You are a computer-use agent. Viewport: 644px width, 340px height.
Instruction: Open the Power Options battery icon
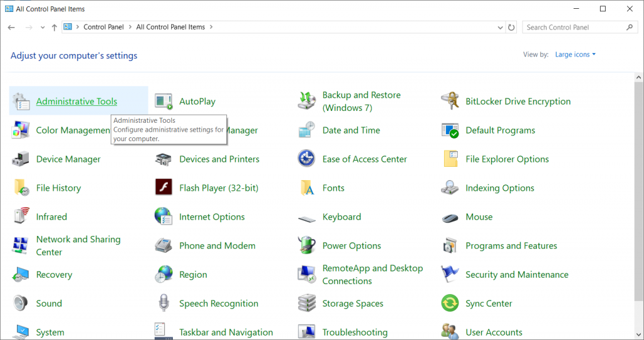[306, 246]
